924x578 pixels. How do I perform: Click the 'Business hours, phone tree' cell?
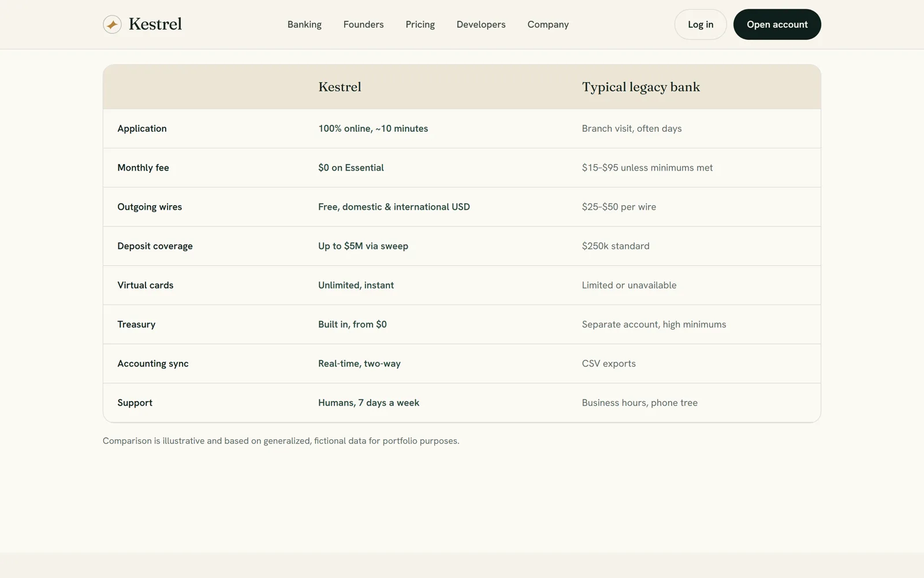click(x=639, y=403)
